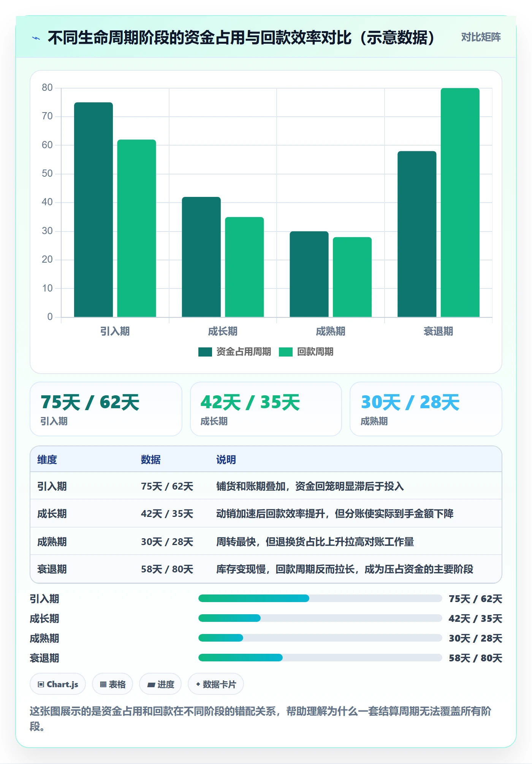Toggle the 回款周期 legend swatch
Viewport: 532px width, 764px height.
click(286, 352)
